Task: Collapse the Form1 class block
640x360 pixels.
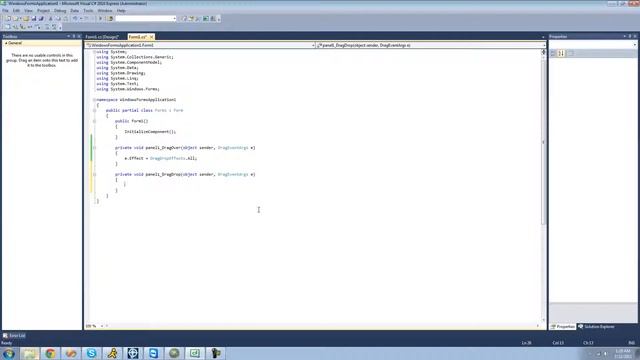Action: pos(94,110)
